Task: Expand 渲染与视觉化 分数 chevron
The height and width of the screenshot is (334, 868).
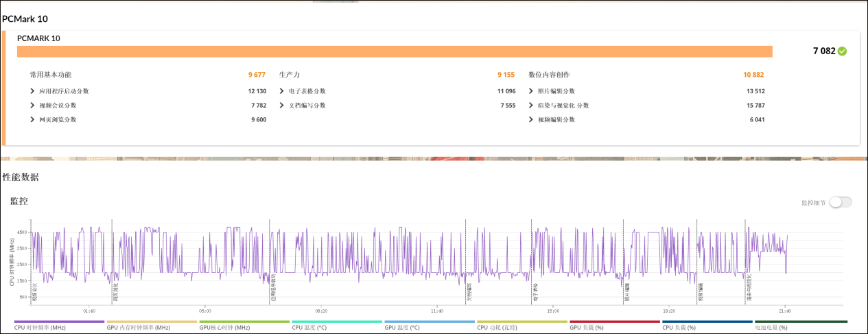Action: tap(532, 106)
